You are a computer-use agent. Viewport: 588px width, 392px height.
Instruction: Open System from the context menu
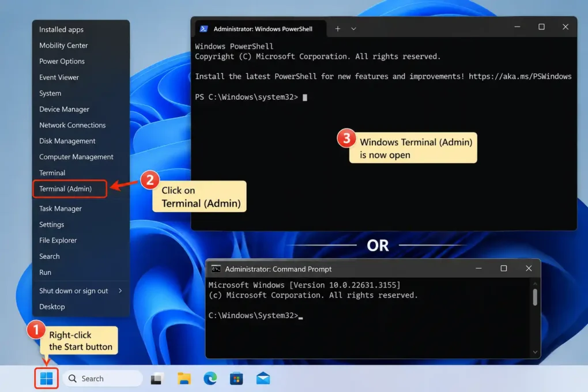click(x=81, y=93)
